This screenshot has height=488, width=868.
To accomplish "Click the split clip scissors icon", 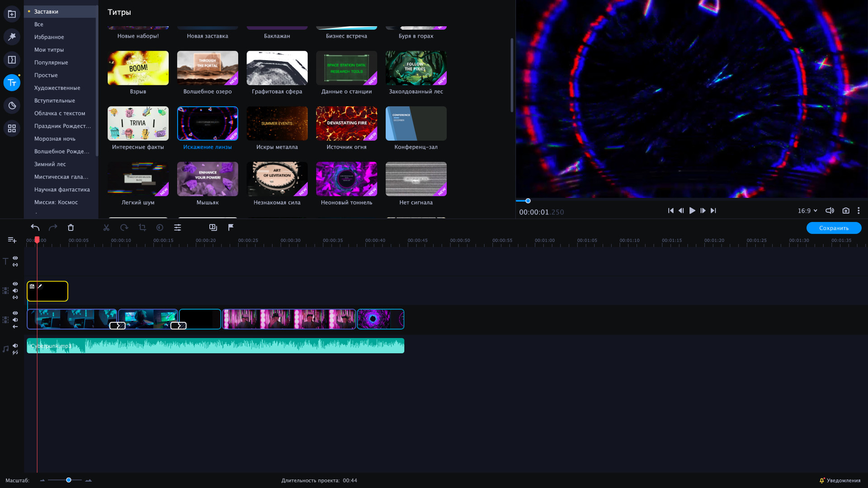I will click(x=106, y=228).
